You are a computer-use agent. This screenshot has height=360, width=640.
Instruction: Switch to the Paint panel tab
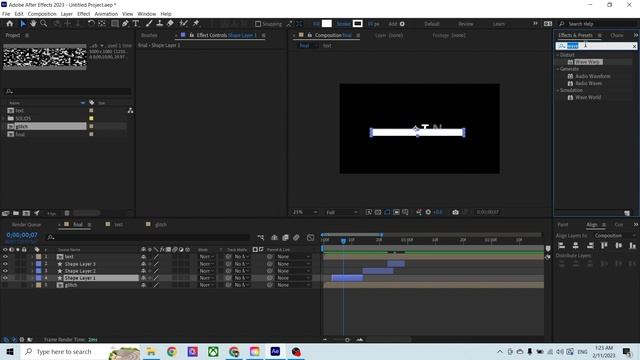pos(563,224)
